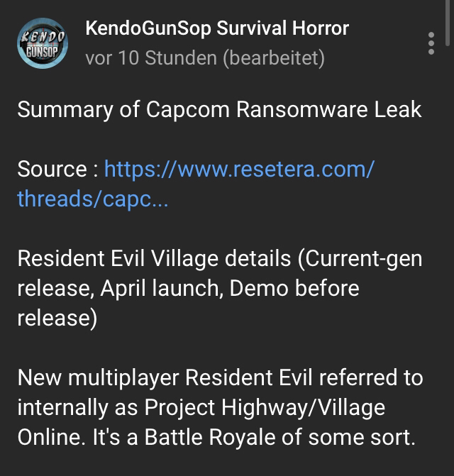The height and width of the screenshot is (476, 454).
Task: Click the truncated "threads/capc..." link text
Action: coord(93,199)
